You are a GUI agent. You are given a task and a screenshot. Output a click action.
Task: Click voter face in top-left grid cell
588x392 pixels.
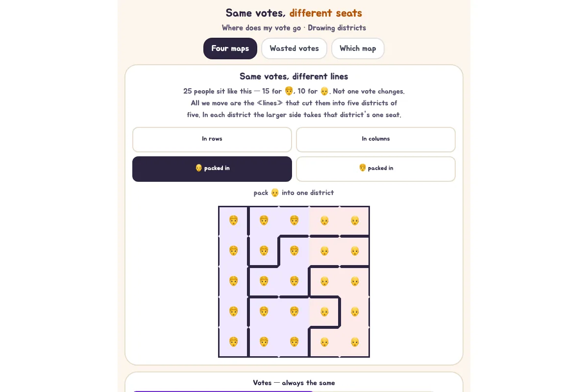point(233,220)
